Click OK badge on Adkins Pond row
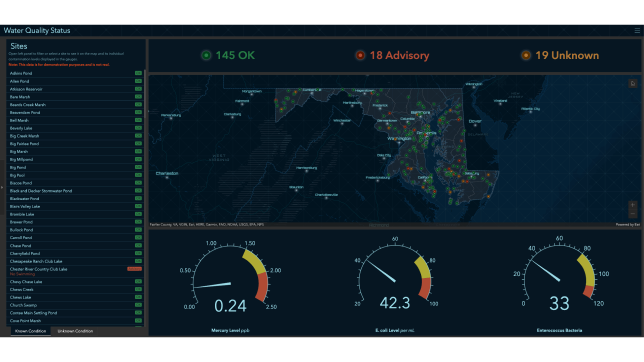The image size is (644, 362). [x=138, y=73]
